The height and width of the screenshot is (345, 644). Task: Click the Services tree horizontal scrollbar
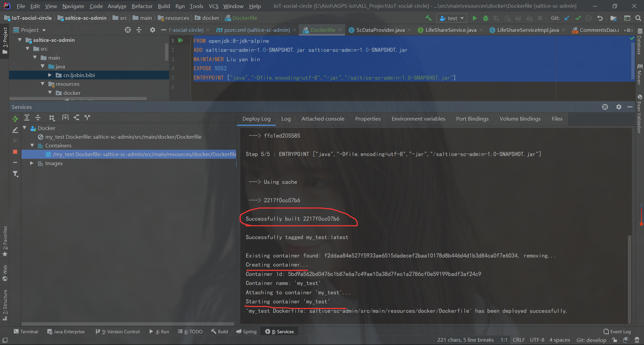(128, 324)
